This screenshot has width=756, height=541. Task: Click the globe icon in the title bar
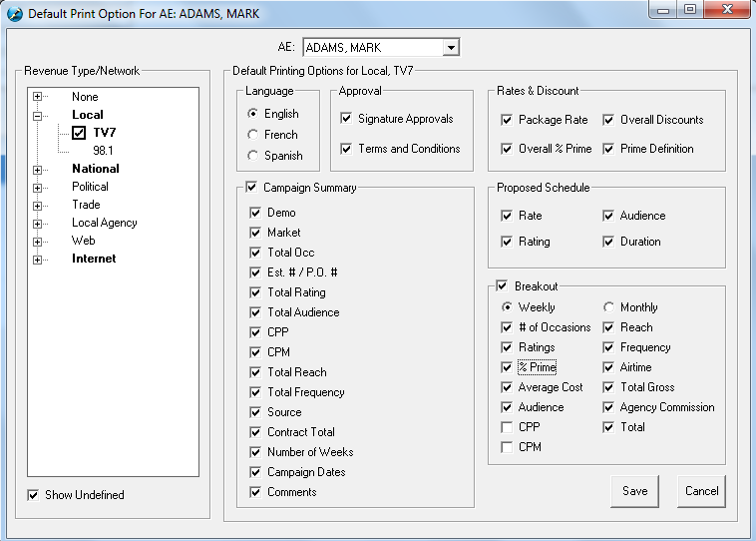pyautogui.click(x=14, y=13)
